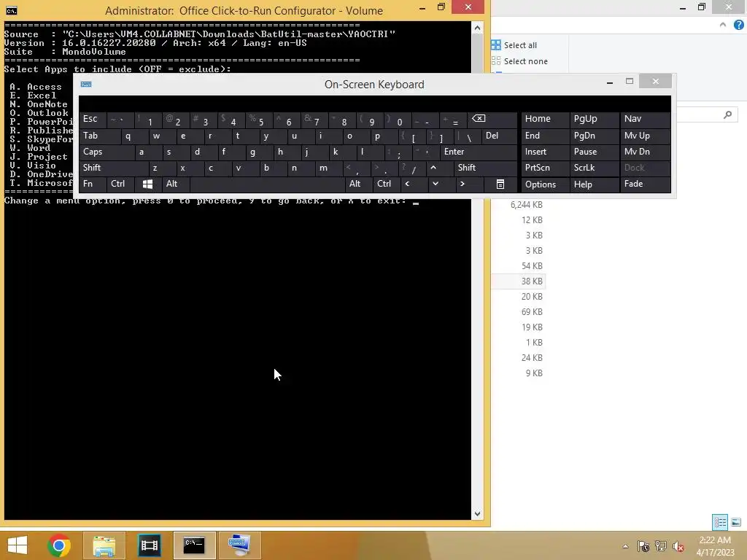Click the Mv Up key
Viewport: 747px width, 560px height.
pos(645,136)
